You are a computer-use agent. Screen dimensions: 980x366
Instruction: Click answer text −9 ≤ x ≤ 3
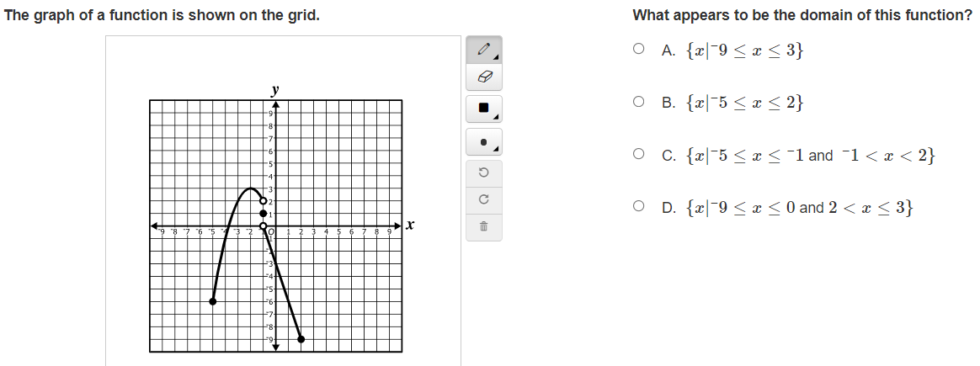[x=745, y=50]
